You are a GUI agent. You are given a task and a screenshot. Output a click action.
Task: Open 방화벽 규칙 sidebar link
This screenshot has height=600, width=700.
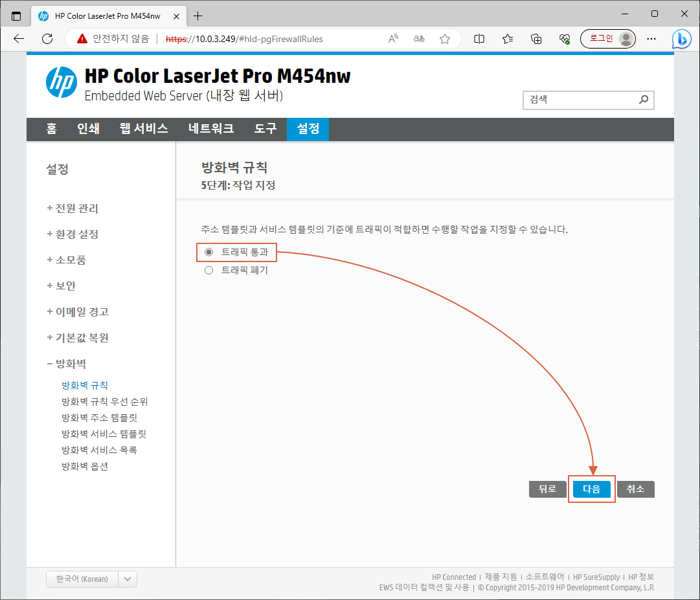point(85,385)
